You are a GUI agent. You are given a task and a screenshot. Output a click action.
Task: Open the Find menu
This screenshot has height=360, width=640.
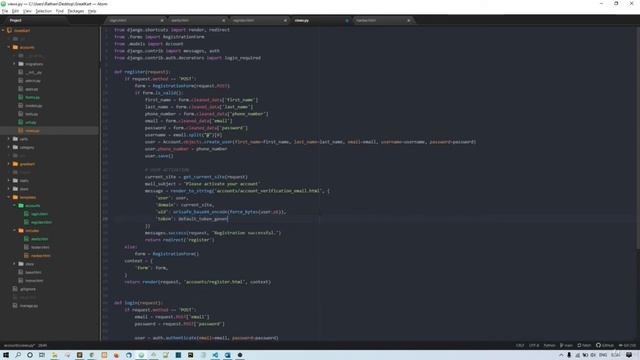point(60,11)
